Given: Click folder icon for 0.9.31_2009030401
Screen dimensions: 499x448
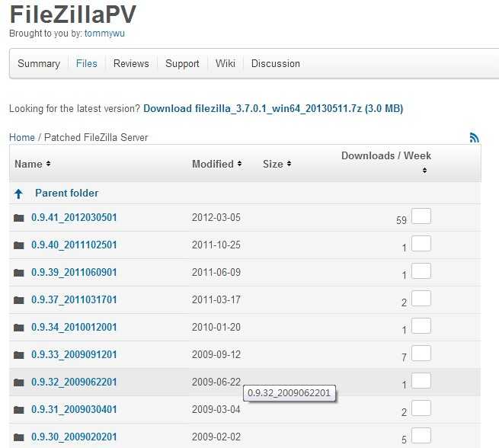Looking at the screenshot, I should (19, 409).
